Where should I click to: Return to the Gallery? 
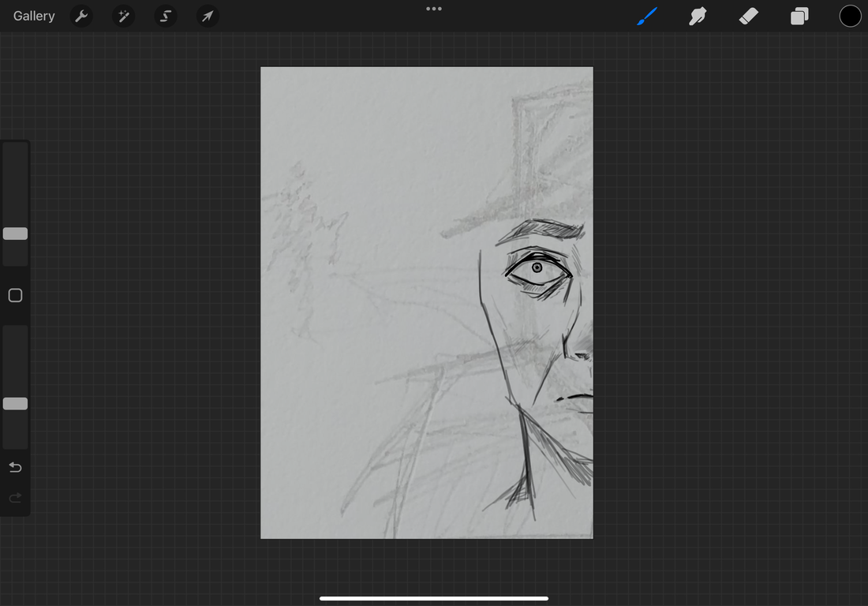point(34,16)
